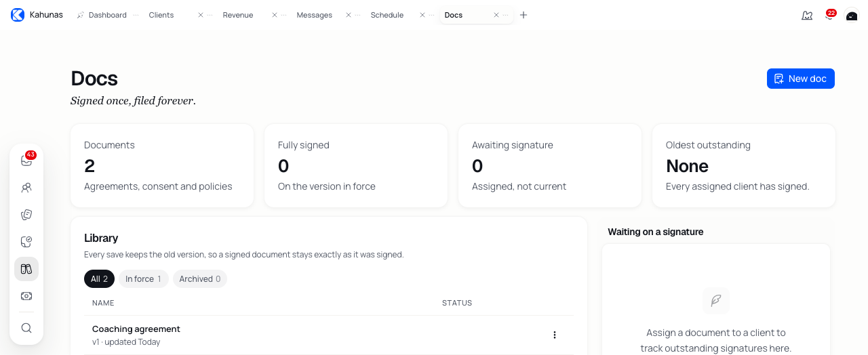Add a new tab with plus icon

click(x=524, y=15)
